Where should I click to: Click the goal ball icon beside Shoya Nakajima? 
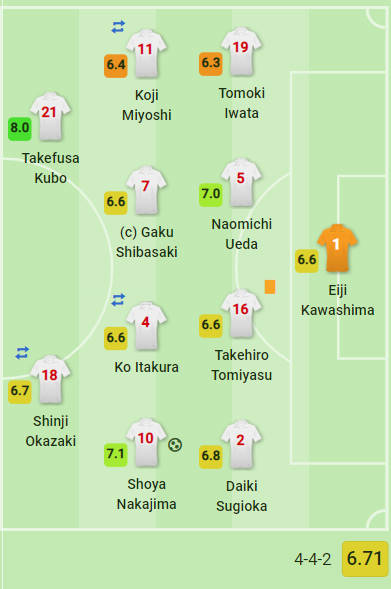tap(175, 445)
